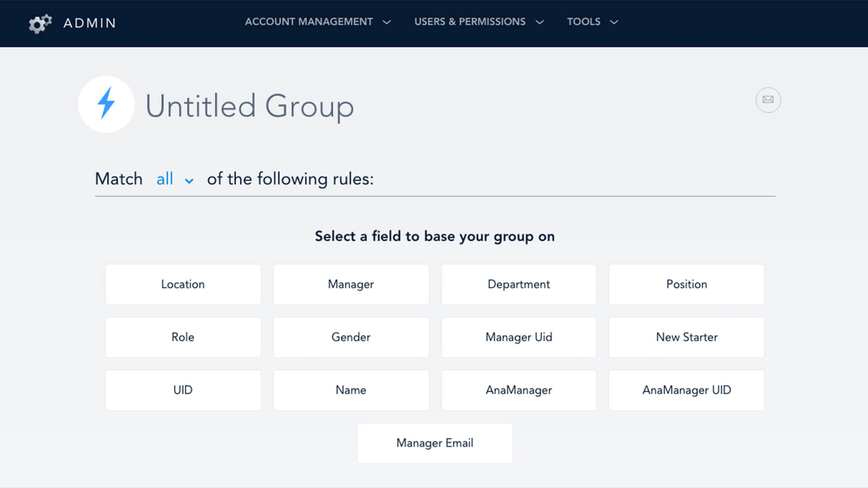
Task: Select the UID field
Action: 183,390
